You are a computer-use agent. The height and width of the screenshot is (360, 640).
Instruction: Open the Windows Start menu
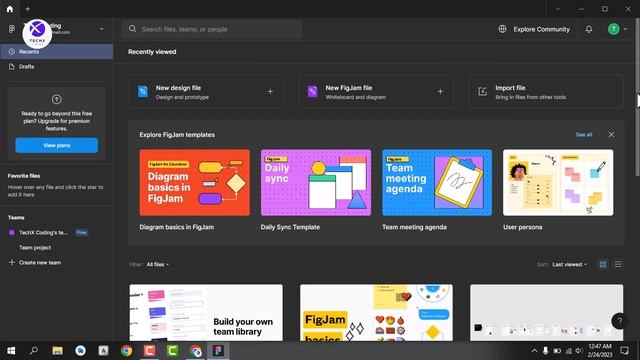tap(11, 351)
